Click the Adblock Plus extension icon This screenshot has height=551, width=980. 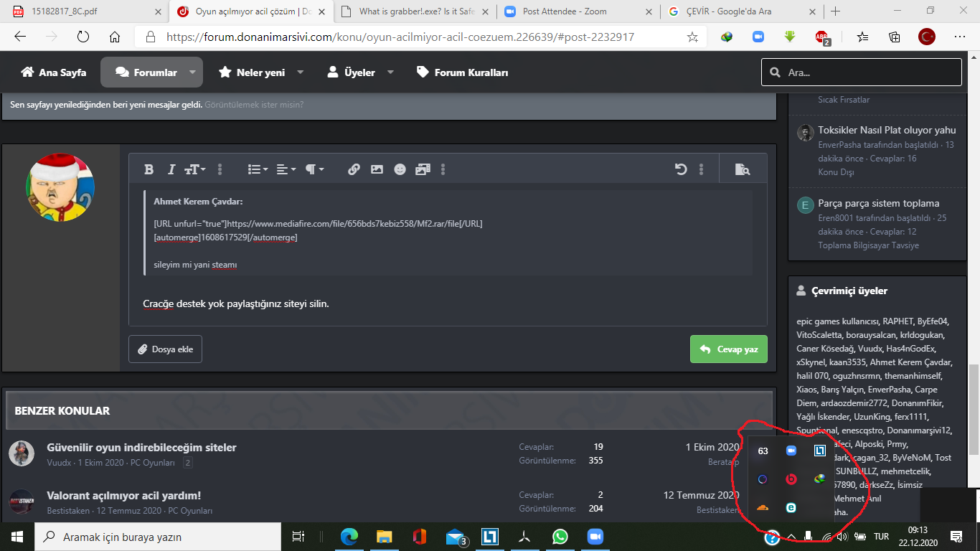point(823,37)
